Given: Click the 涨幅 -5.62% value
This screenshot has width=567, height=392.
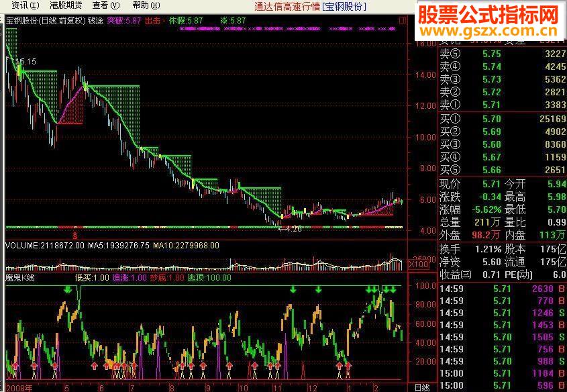Looking at the screenshot, I should [487, 209].
